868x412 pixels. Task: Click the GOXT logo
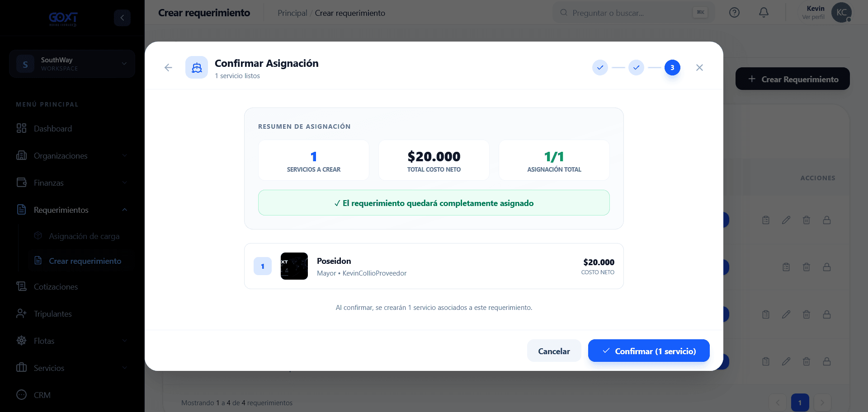(x=63, y=19)
